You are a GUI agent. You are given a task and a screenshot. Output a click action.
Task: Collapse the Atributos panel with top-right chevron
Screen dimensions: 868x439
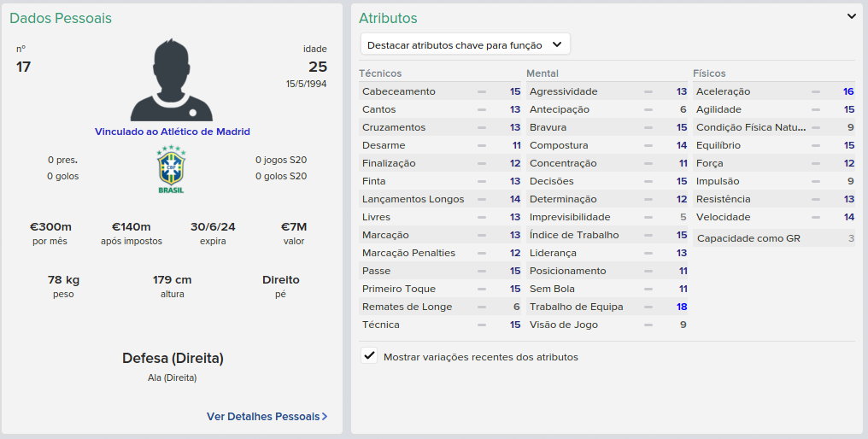tap(852, 16)
